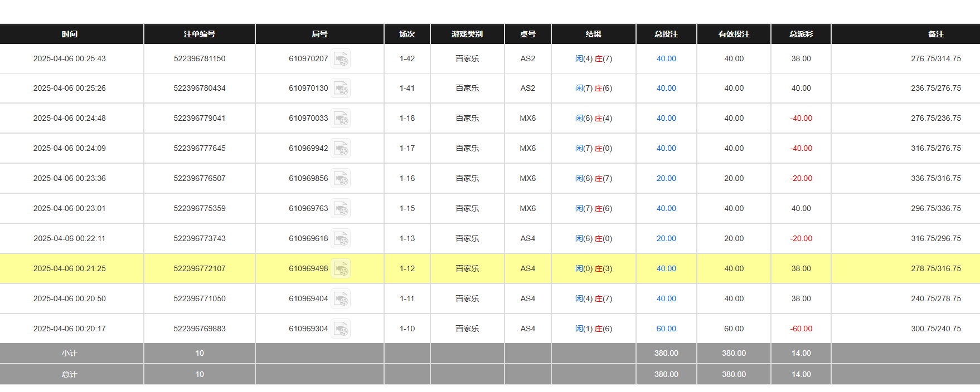Click the 60.00 total bet link

coord(666,329)
